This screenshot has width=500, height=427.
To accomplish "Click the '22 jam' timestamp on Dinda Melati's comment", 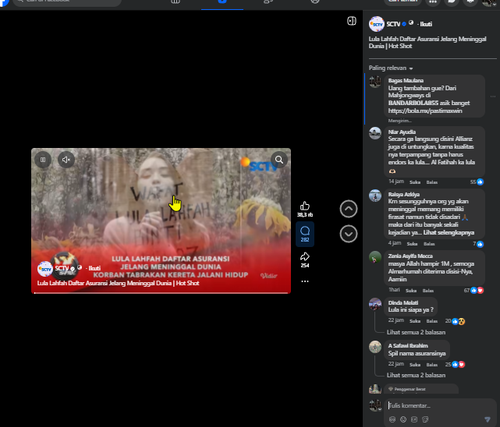I will coord(396,320).
